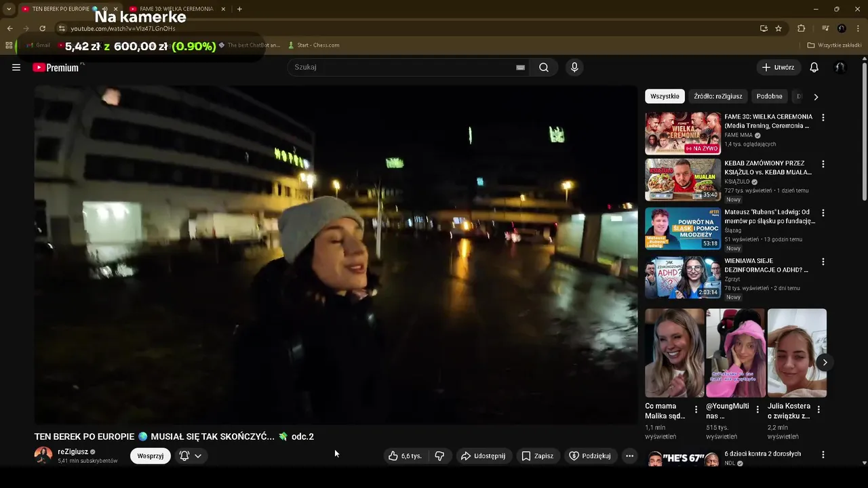The width and height of the screenshot is (868, 488).
Task: Open browser extensions puzzle icon
Action: [801, 28]
